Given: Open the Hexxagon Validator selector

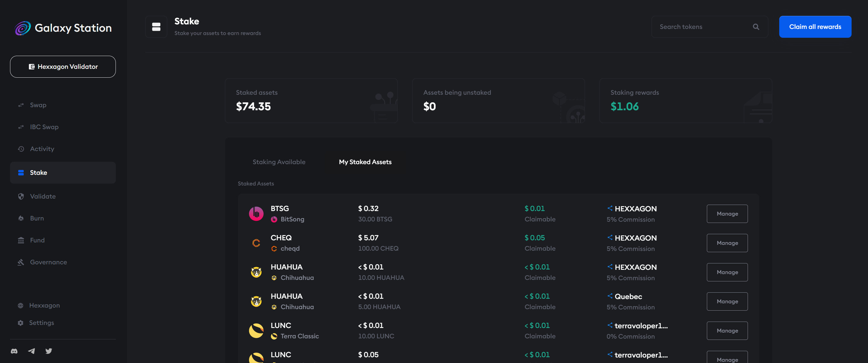Looking at the screenshot, I should pos(63,66).
